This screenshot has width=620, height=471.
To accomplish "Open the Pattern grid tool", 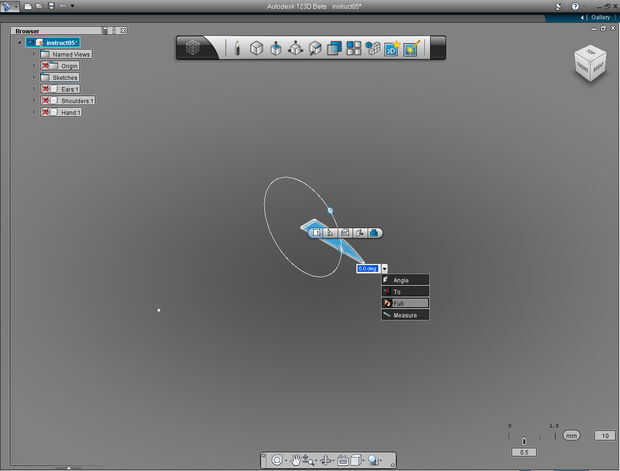I will pyautogui.click(x=353, y=48).
